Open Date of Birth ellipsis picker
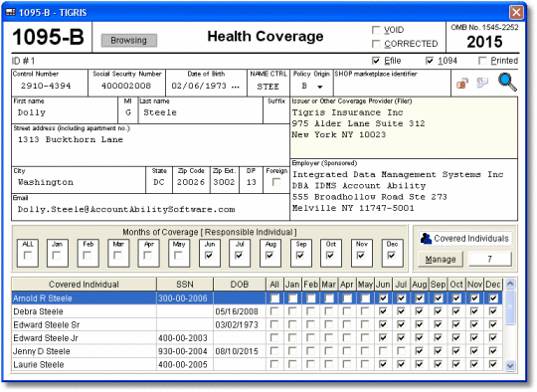The image size is (537, 392). [236, 87]
